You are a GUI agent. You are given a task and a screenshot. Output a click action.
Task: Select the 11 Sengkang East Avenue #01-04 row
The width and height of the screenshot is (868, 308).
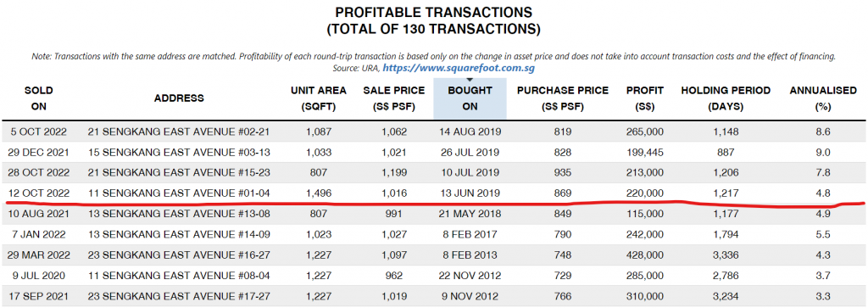[x=434, y=193]
